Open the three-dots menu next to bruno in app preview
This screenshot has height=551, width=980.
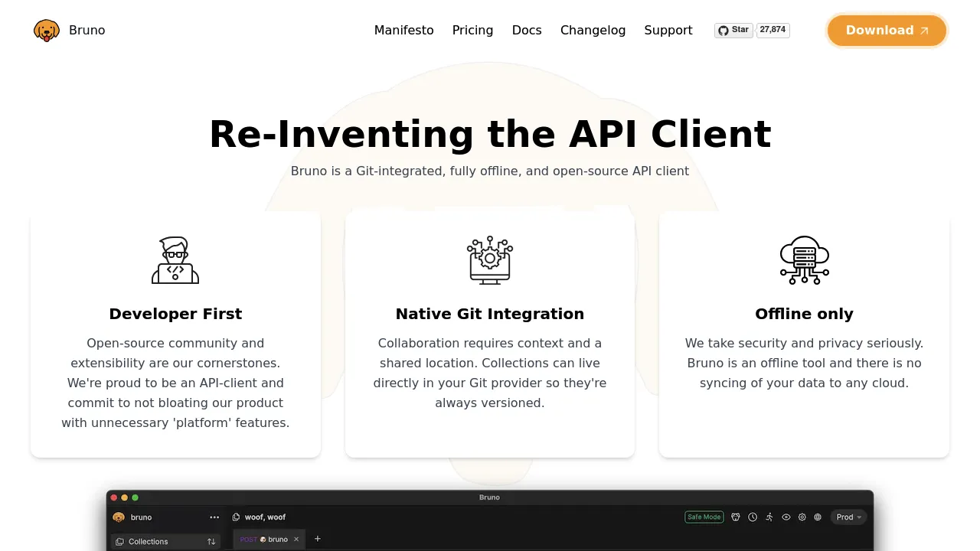(214, 517)
